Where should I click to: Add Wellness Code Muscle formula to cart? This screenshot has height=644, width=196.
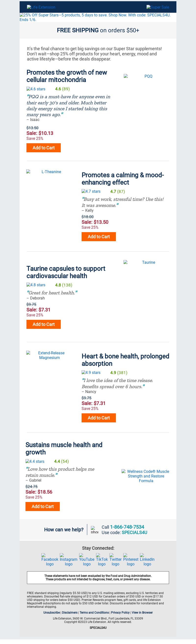click(42, 506)
